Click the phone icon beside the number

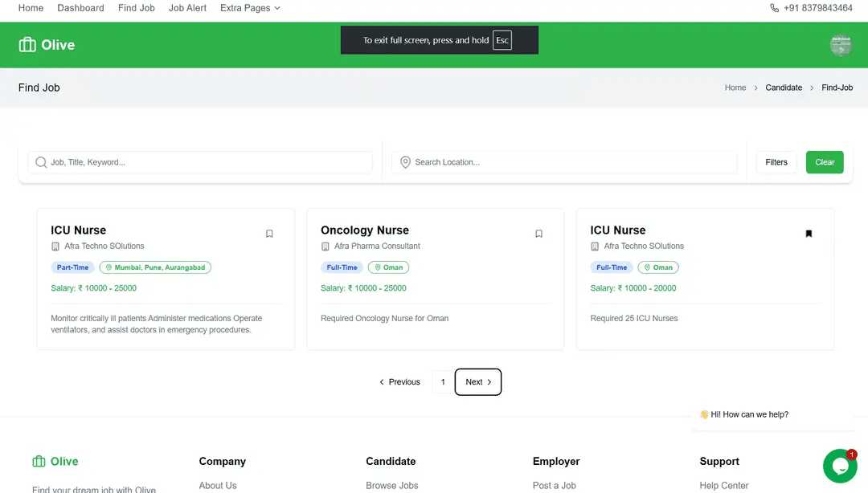tap(774, 8)
